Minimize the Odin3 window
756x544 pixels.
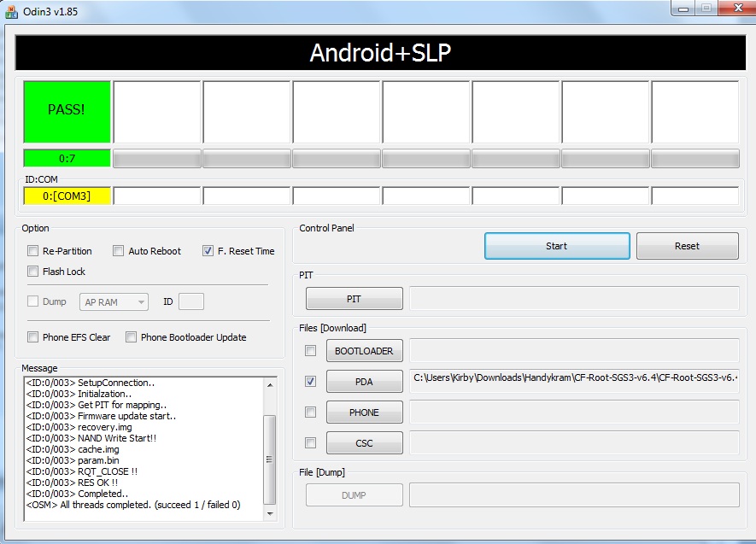tap(683, 9)
